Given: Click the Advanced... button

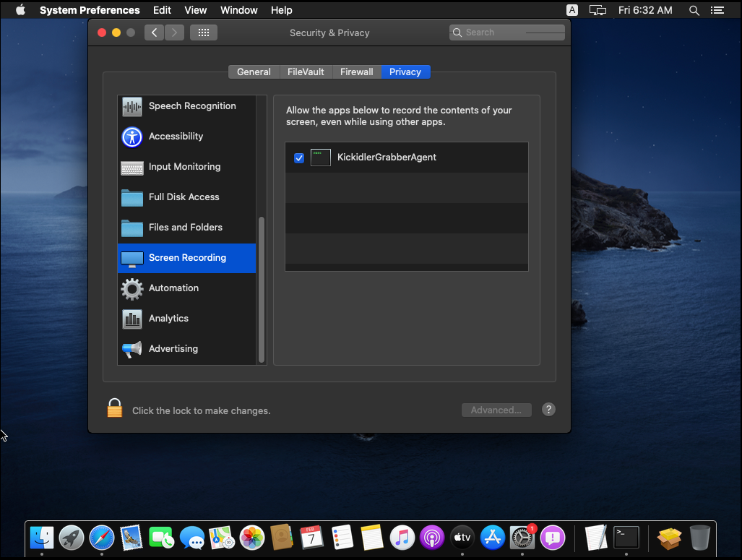Looking at the screenshot, I should coord(496,410).
